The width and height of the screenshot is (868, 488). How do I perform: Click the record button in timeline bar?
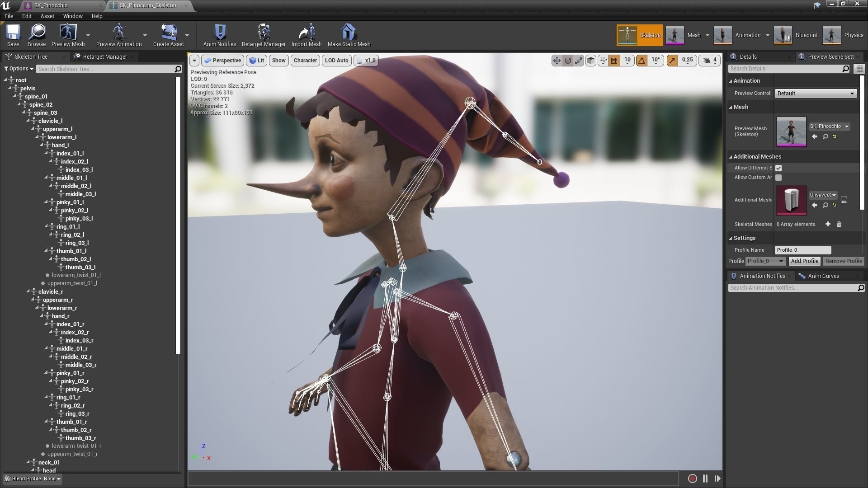[x=692, y=479]
